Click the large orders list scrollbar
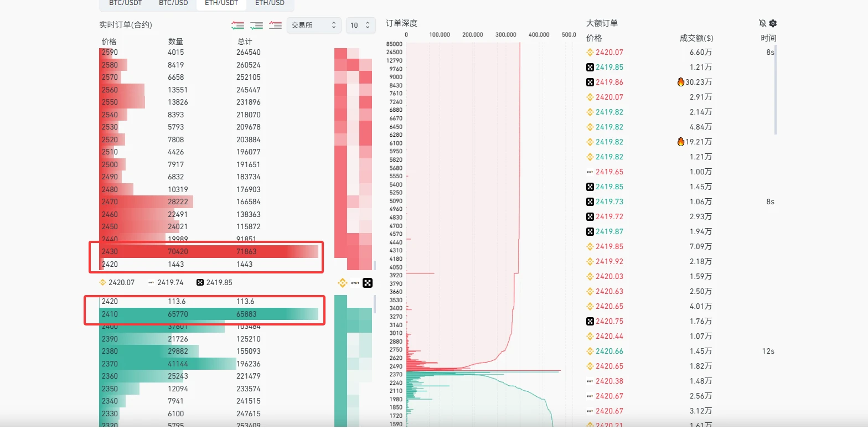This screenshot has height=429, width=868. tap(776, 90)
